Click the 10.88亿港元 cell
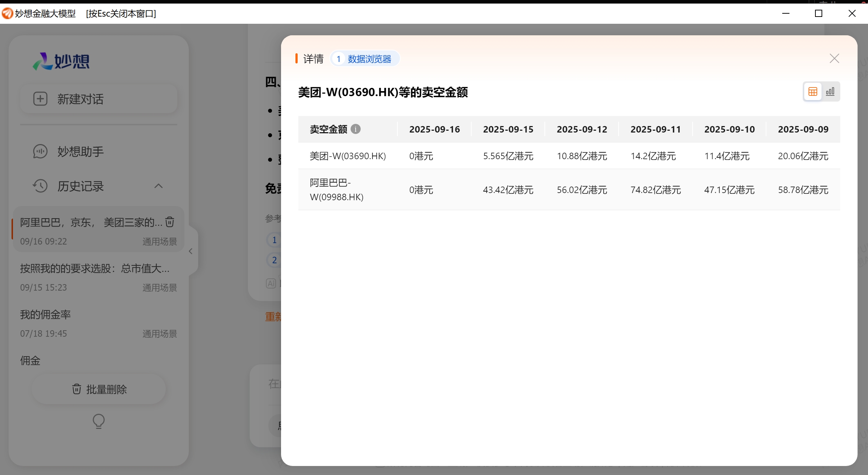This screenshot has width=868, height=475. [x=582, y=156]
